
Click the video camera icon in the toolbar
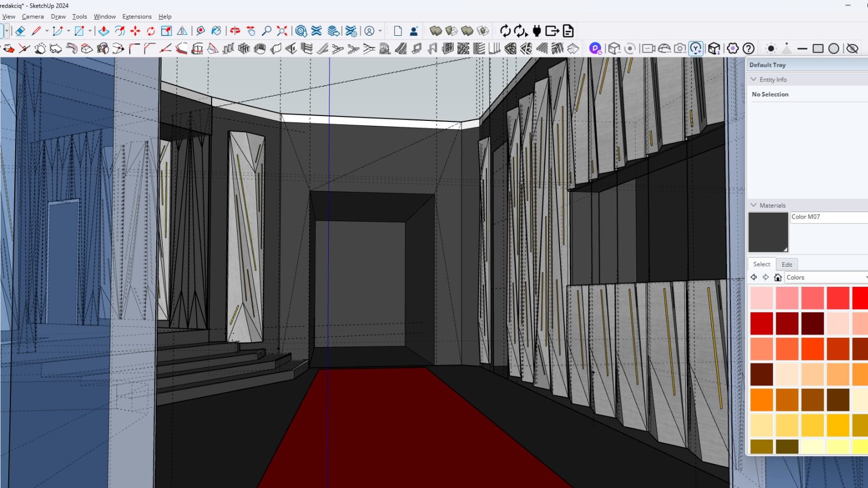click(648, 48)
